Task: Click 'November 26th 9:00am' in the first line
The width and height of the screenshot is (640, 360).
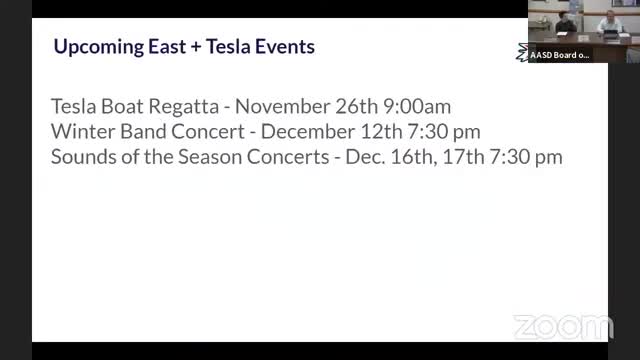Action: (343, 107)
